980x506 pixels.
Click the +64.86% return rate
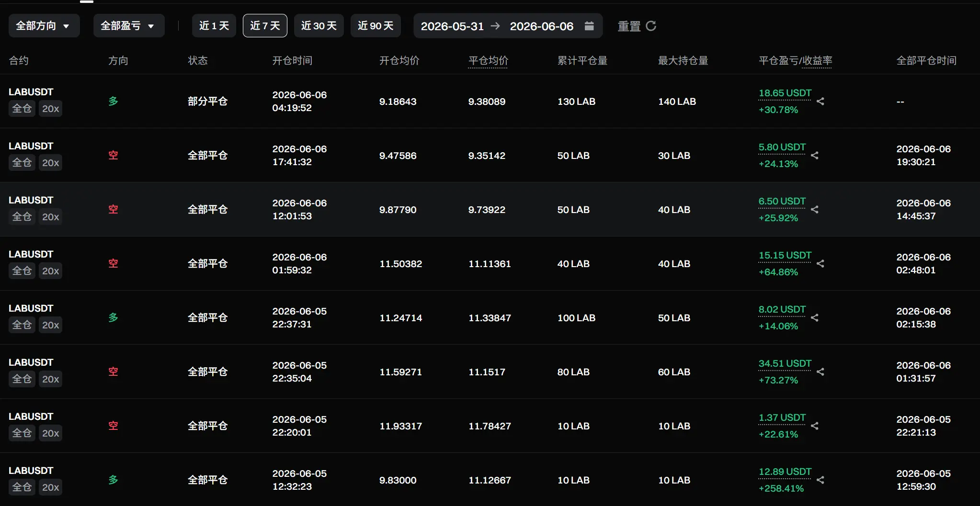tap(778, 272)
